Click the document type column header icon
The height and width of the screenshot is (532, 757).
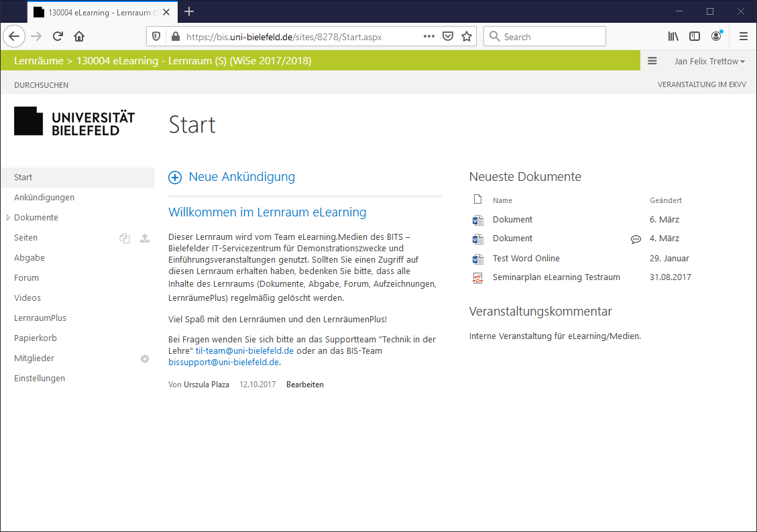(x=477, y=199)
